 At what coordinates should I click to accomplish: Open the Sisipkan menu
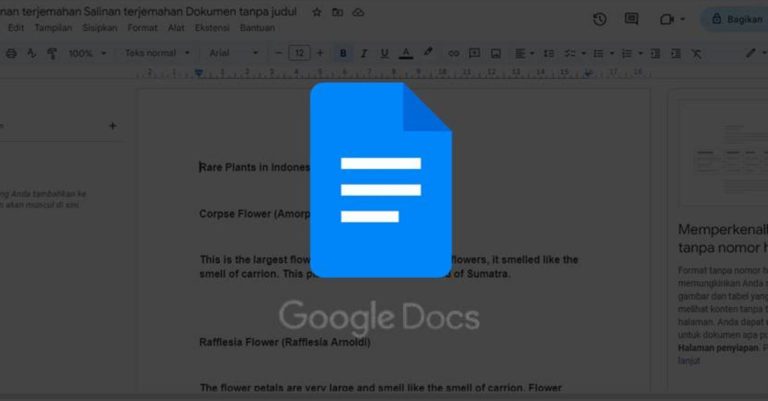tap(100, 28)
